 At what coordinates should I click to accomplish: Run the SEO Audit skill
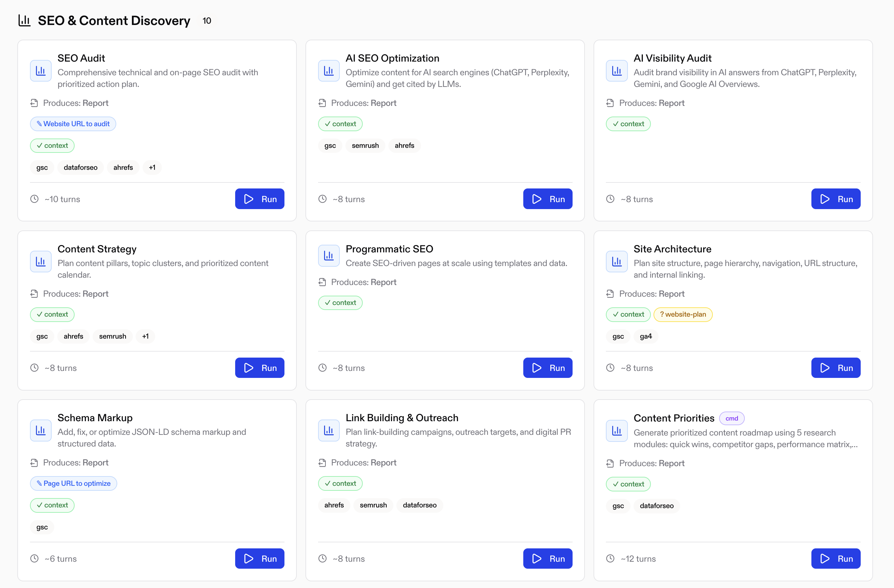point(259,199)
